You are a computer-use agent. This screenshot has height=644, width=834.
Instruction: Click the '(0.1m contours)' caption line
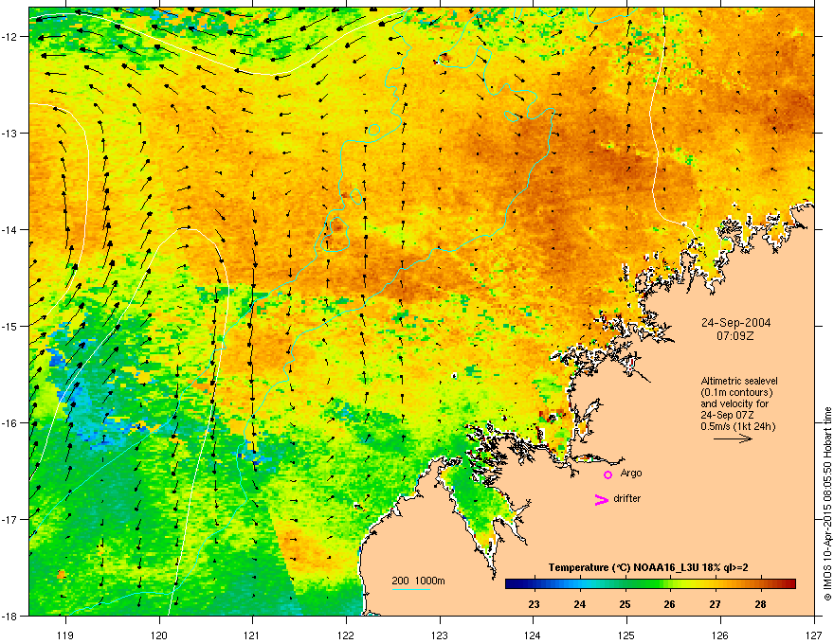click(736, 393)
